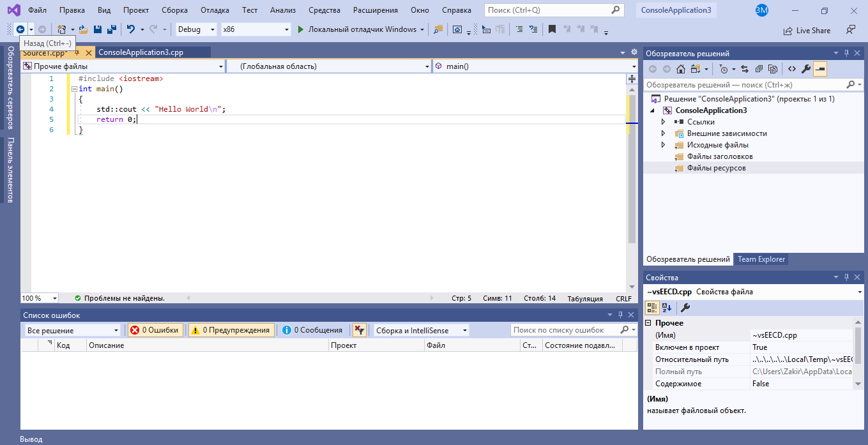Toggle the error list clear-filter funnel button
Image resolution: width=868 pixels, height=445 pixels.
coord(360,330)
